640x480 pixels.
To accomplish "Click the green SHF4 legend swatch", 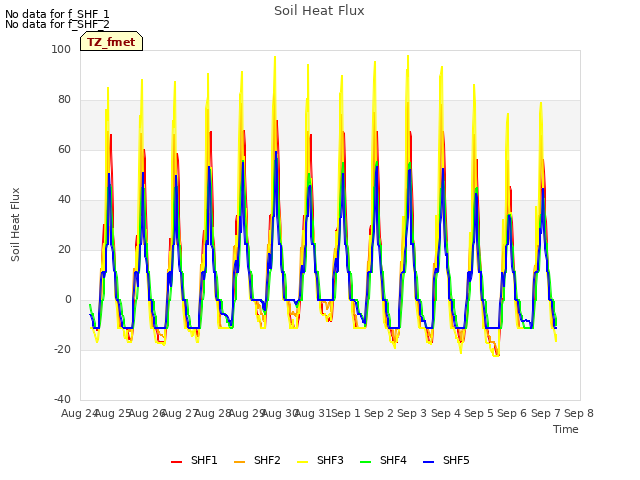I will pyautogui.click(x=366, y=462).
